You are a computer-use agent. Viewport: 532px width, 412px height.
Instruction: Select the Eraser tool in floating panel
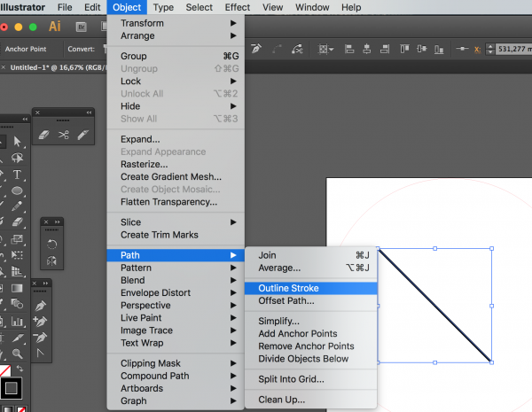[43, 135]
